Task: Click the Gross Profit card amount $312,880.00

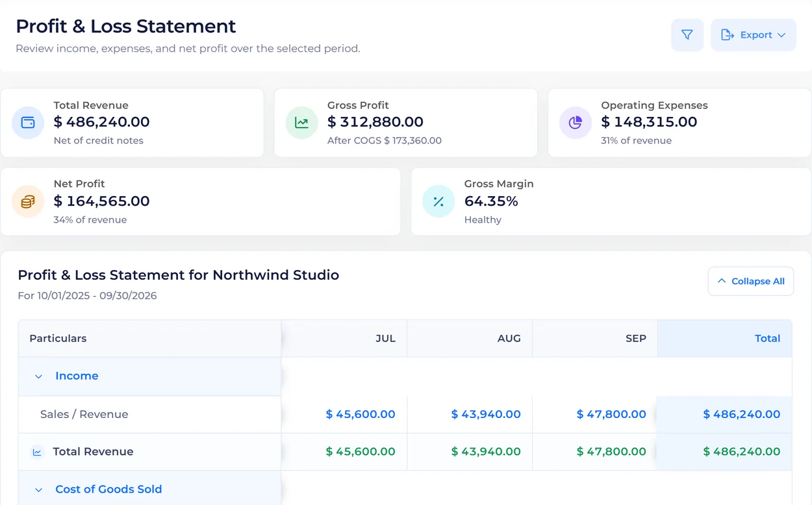Action: (x=375, y=122)
